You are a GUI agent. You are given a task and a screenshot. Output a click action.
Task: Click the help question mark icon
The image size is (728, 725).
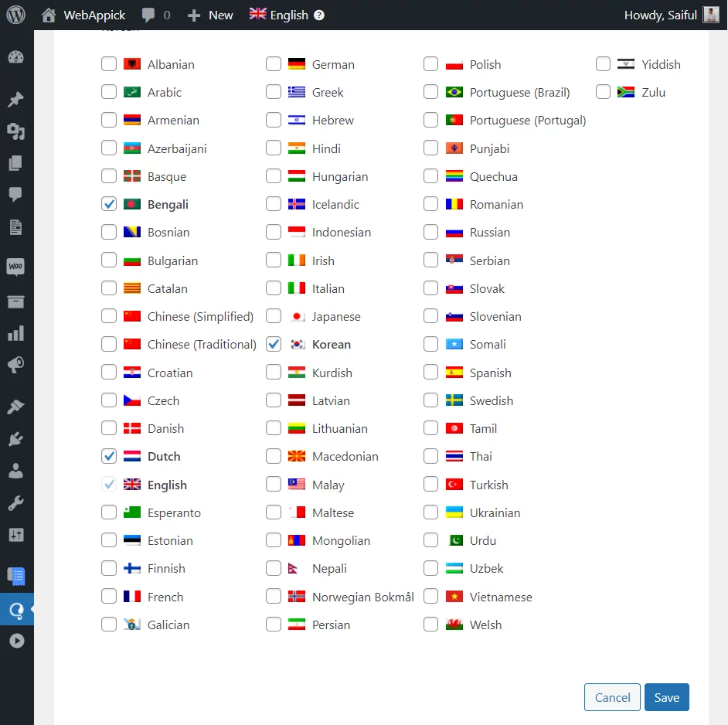319,15
